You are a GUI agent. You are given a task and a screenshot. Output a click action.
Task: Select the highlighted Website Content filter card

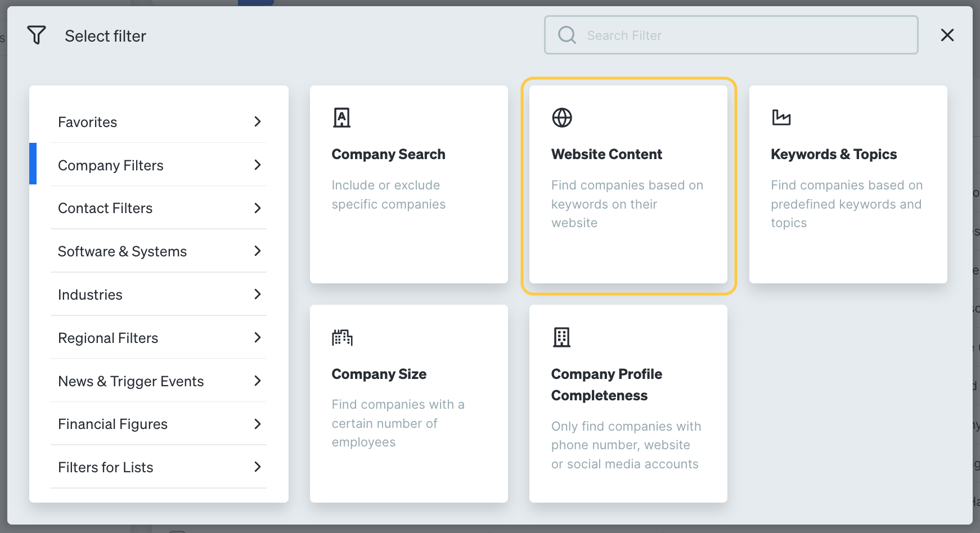628,184
